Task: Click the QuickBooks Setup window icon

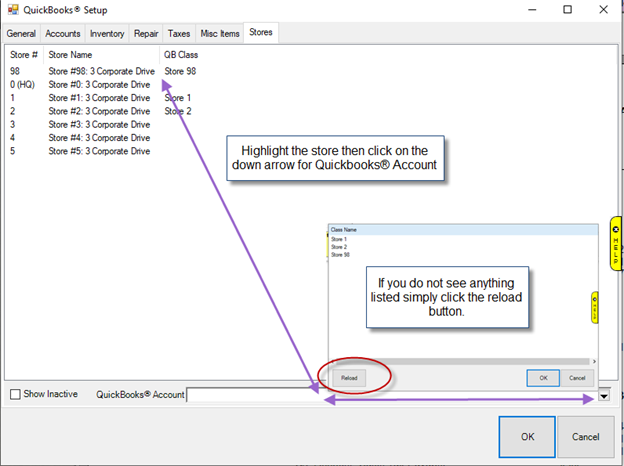Action: click(x=11, y=10)
